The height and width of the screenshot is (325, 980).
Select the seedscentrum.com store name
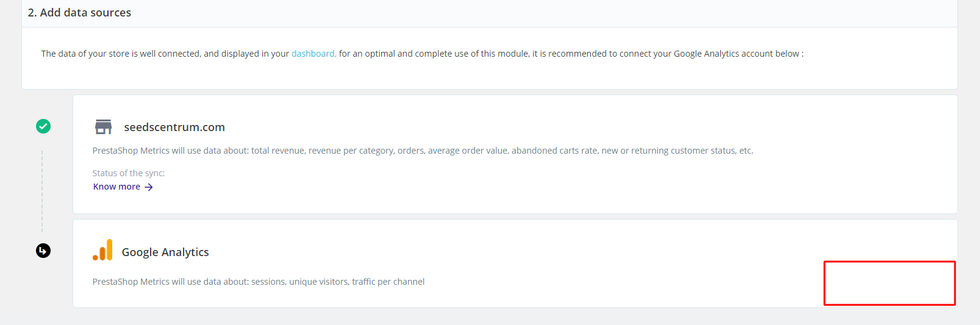pyautogui.click(x=174, y=127)
